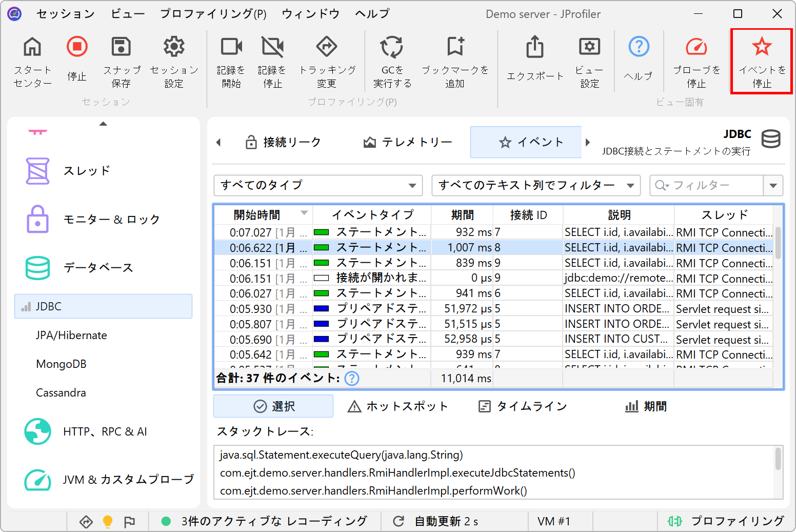796x532 pixels.
Task: Expand the filter field dropdown arrow
Action: click(773, 185)
